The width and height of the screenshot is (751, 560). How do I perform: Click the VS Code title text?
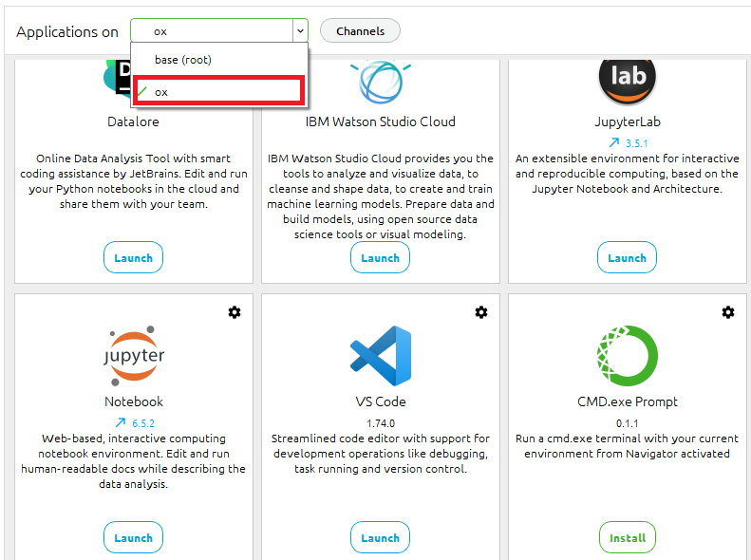click(x=381, y=401)
